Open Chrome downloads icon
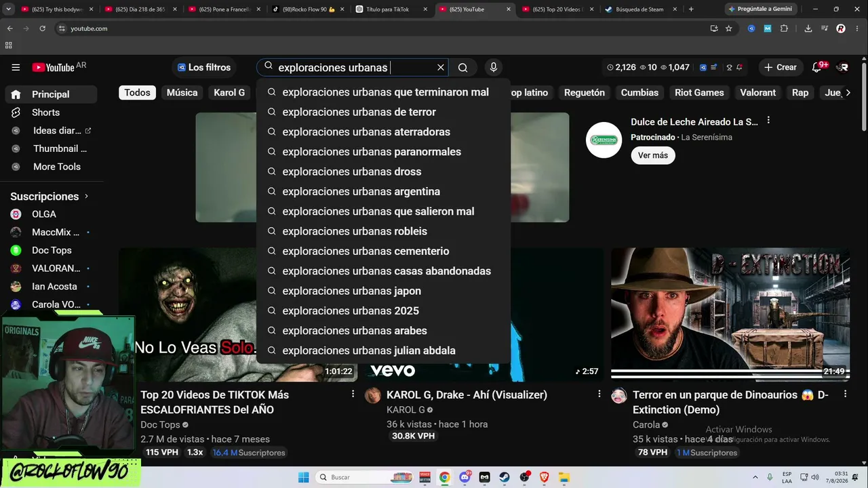 (x=808, y=28)
